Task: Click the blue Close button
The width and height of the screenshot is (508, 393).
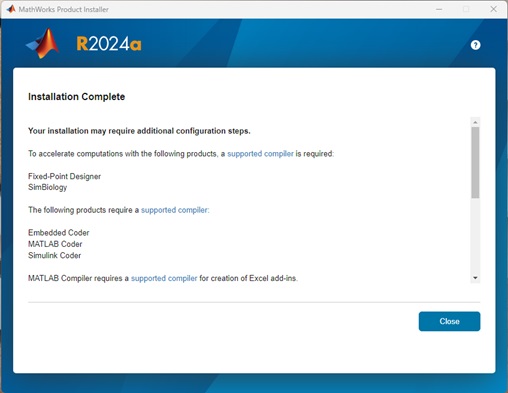Action: pyautogui.click(x=449, y=321)
